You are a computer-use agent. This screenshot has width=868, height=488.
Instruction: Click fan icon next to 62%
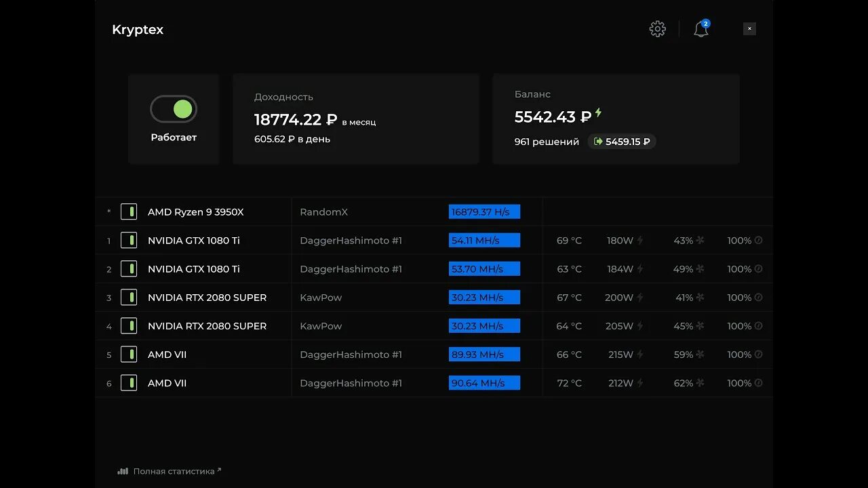point(700,383)
